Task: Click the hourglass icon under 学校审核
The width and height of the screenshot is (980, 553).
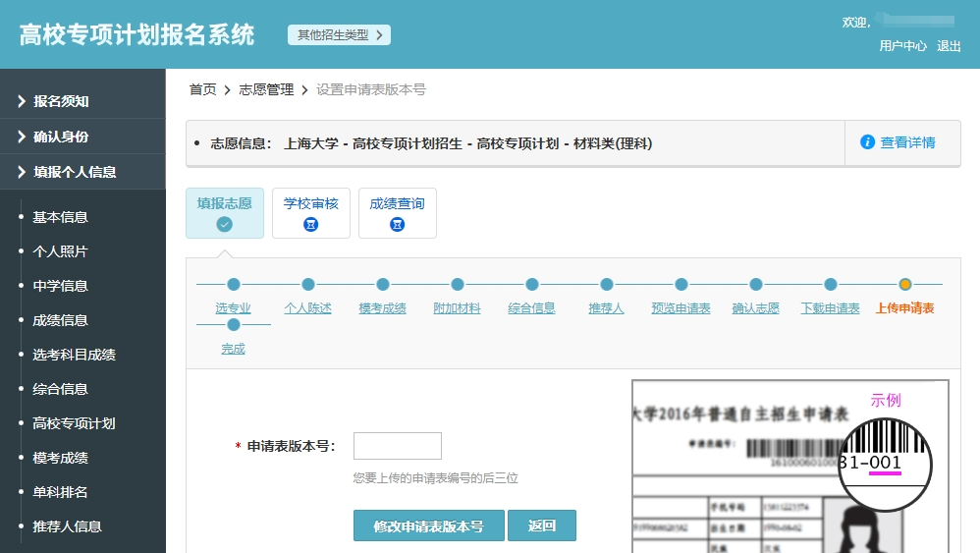Action: (x=310, y=224)
